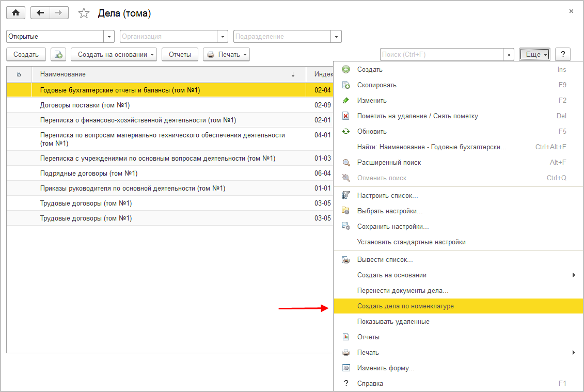Click inside the Поиск search field
Viewport: 584px width, 392px height.
(x=441, y=54)
